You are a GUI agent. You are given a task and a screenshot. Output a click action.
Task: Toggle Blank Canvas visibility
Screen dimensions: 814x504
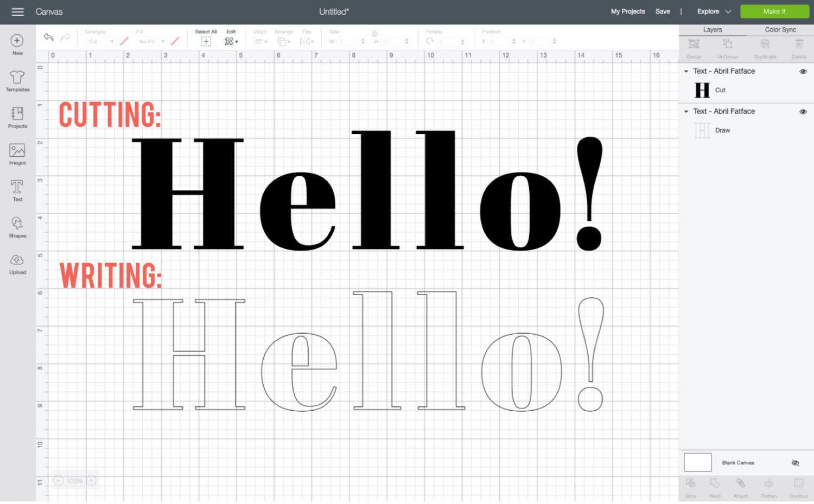(x=796, y=463)
